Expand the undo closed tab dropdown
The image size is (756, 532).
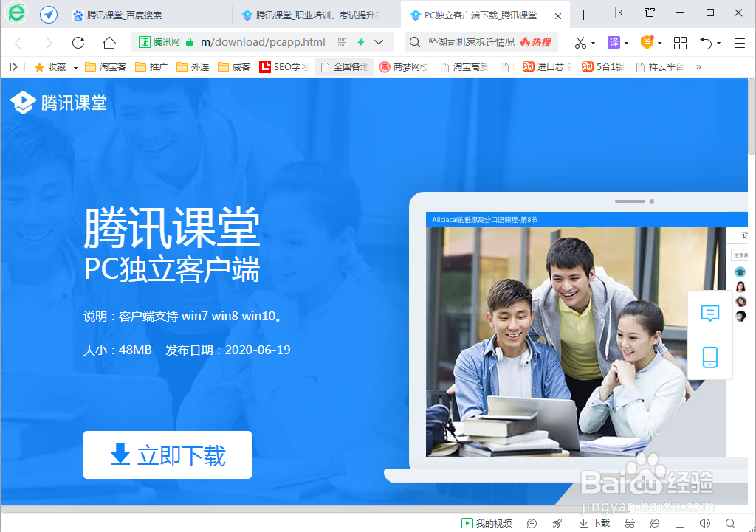click(718, 44)
